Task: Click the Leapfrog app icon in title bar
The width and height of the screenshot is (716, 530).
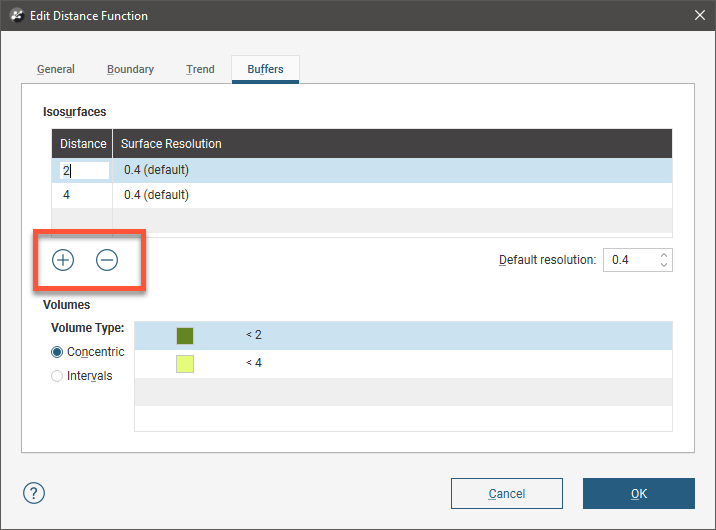Action: 16,15
